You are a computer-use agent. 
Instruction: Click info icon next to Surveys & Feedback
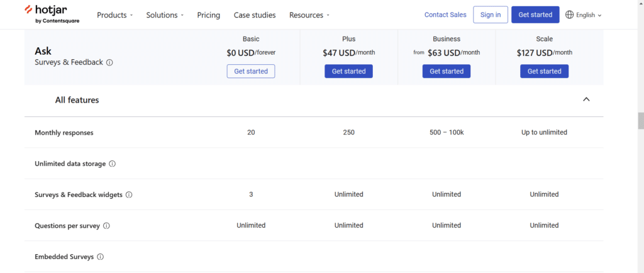[x=109, y=63]
